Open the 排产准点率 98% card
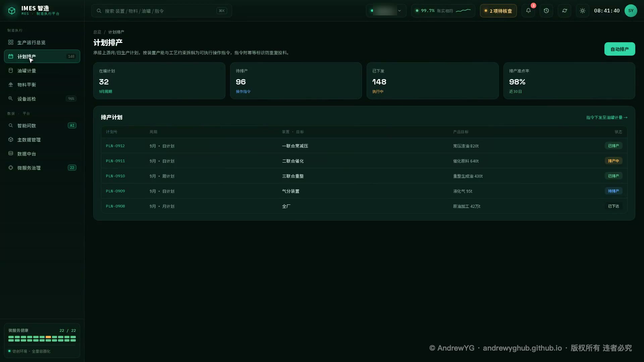Viewport: 644px width, 362px height. click(569, 81)
